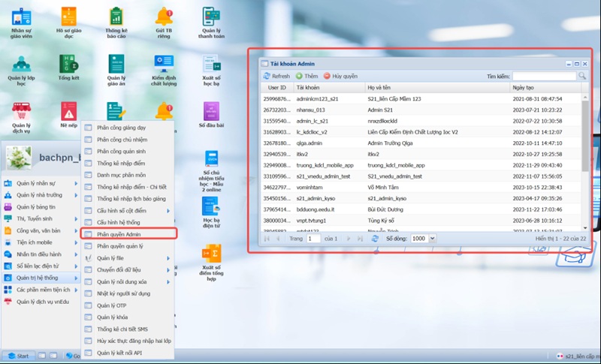Open Sổ đầu bài icon
The width and height of the screenshot is (601, 364).
tap(211, 115)
